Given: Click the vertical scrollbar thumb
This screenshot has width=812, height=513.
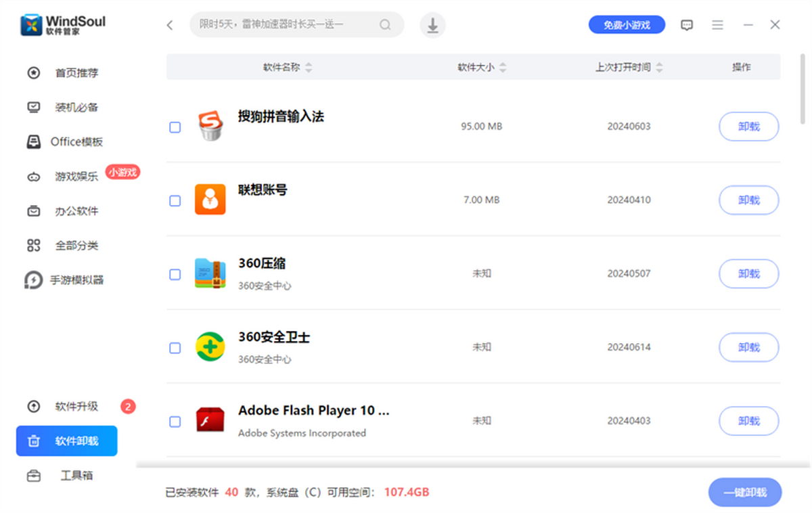Looking at the screenshot, I should (803, 89).
